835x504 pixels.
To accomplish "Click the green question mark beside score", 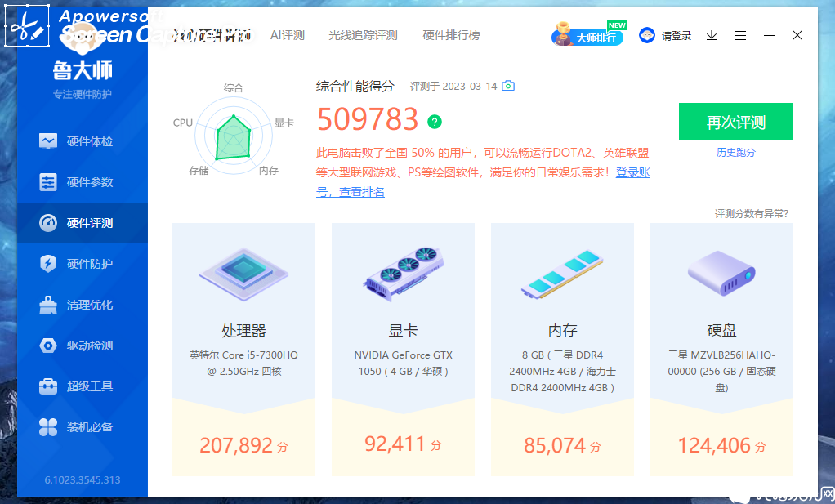I will [435, 122].
